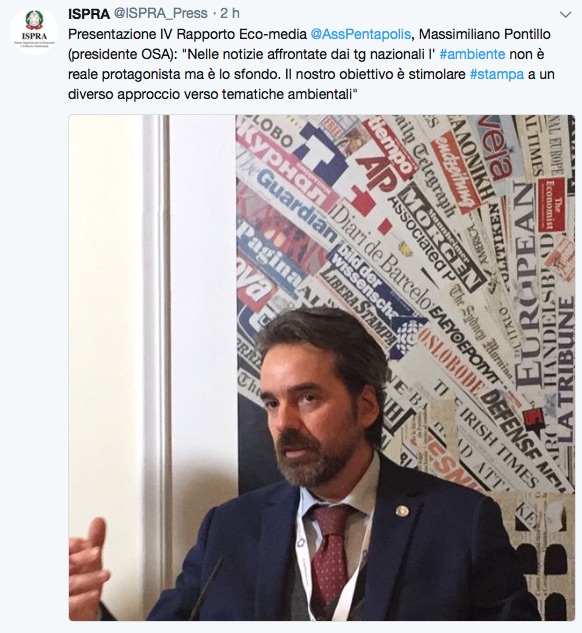Image resolution: width=582 pixels, height=633 pixels.
Task: Expand the tweet options chevron
Action: click(x=566, y=15)
